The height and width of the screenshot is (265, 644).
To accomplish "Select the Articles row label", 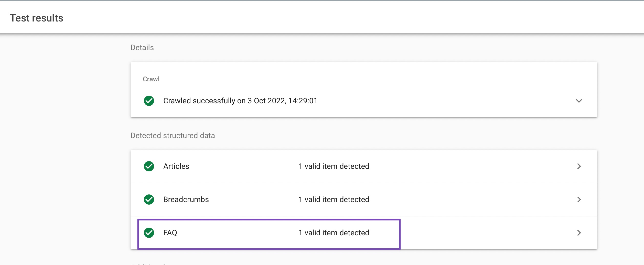I will (176, 166).
